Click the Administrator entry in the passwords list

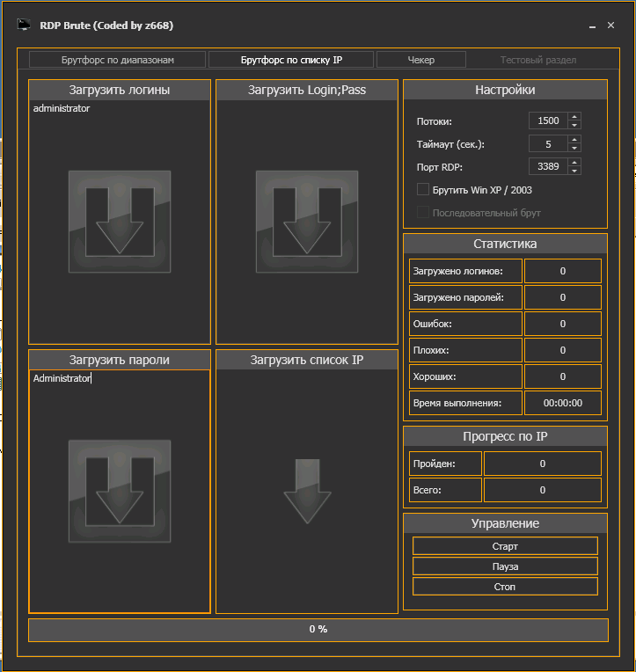pos(62,378)
